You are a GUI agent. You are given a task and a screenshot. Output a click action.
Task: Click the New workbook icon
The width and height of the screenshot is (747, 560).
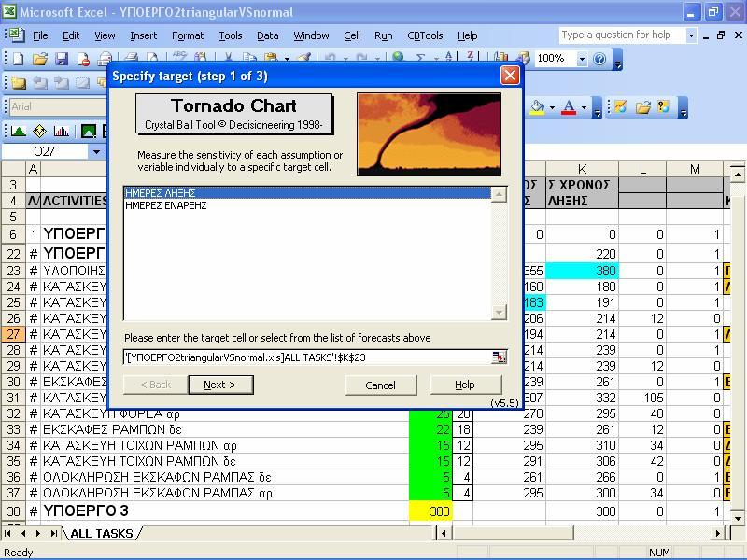tap(18, 59)
